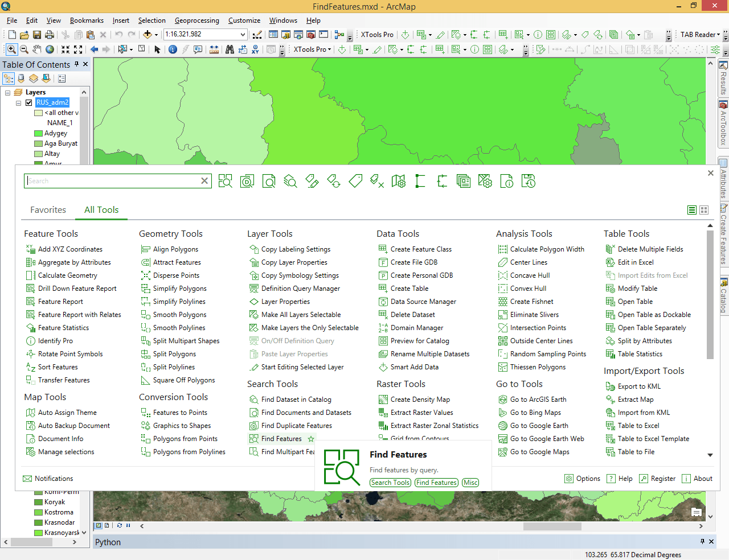The width and height of the screenshot is (729, 560).
Task: Go back to previous extent
Action: 95,50
